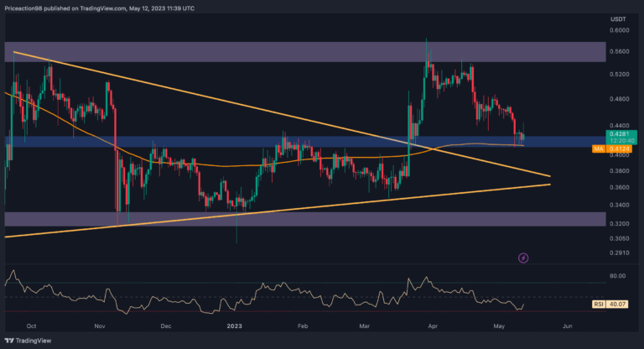
Task: Click the Jun label on time axis
Action: [567, 326]
